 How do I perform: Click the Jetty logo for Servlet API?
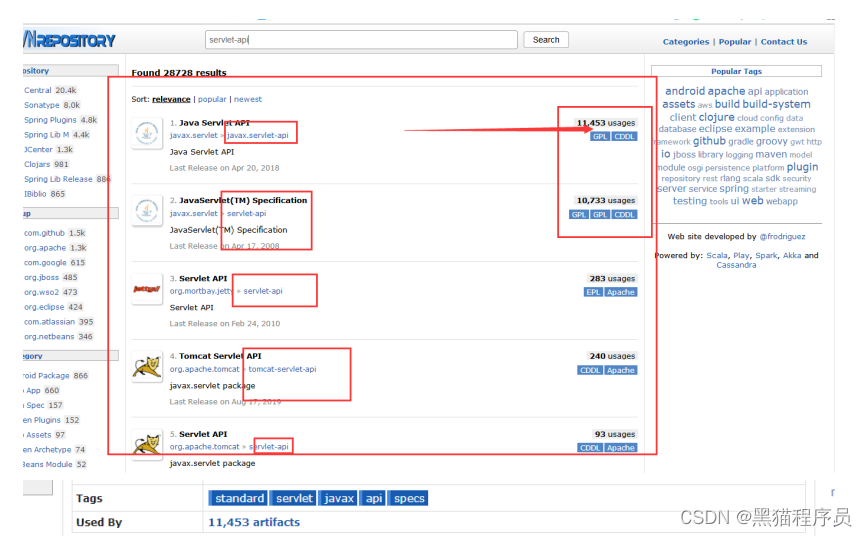click(x=147, y=289)
